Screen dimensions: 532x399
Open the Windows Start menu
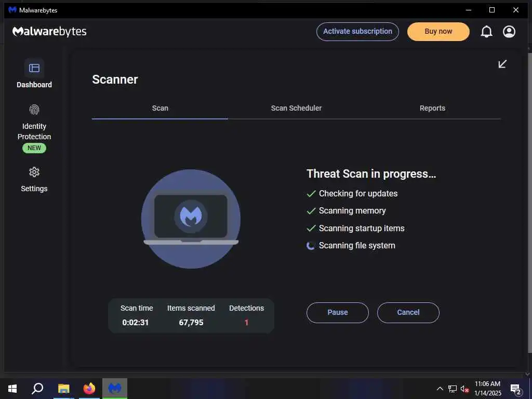pos(12,389)
